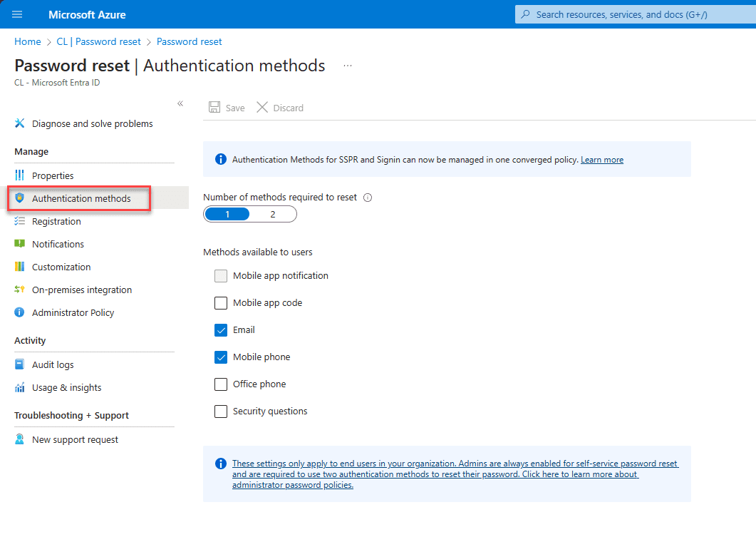Click the last Password reset breadcrumb
Viewport: 756px width, 542px height.
point(189,41)
